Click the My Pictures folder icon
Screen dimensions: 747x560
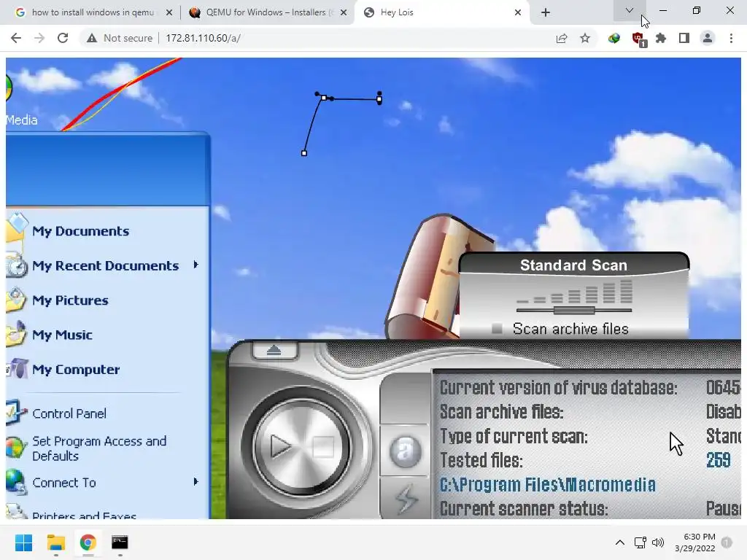(x=16, y=300)
